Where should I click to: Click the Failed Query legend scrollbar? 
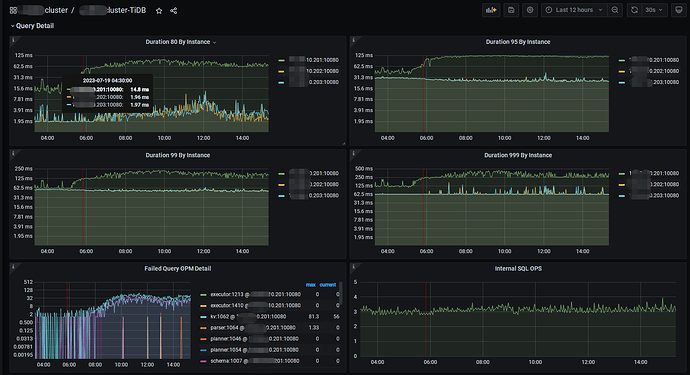tap(341, 293)
